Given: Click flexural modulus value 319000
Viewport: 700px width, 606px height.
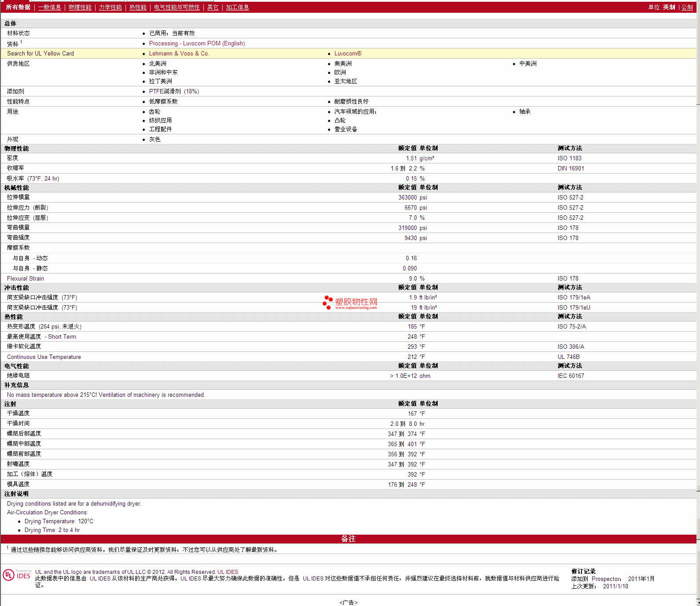Looking at the screenshot, I should tap(408, 228).
